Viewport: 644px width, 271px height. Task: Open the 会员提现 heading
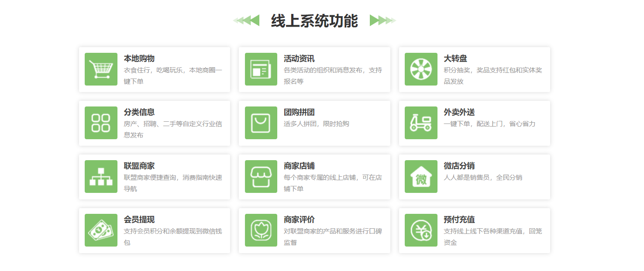tap(139, 220)
